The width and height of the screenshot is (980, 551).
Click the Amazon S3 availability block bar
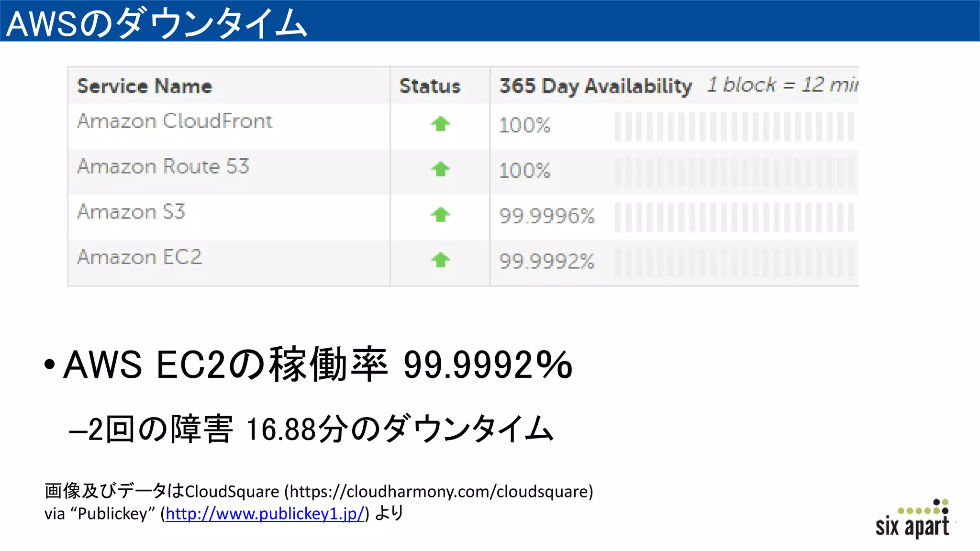(734, 218)
